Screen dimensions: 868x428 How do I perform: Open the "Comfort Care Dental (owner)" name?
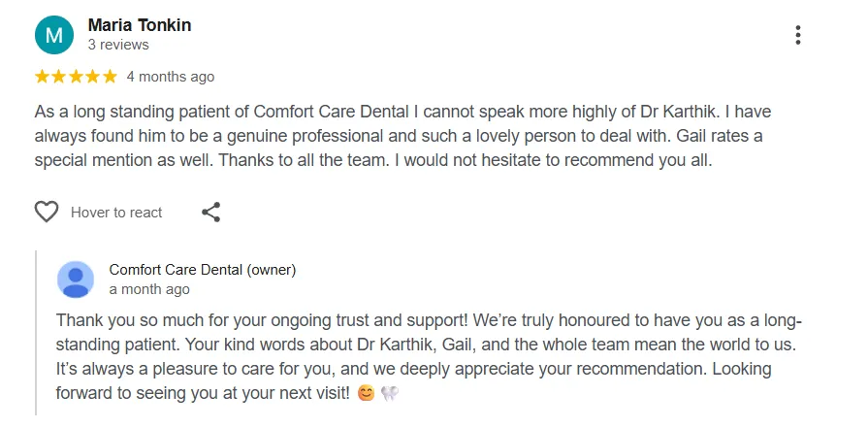click(x=203, y=270)
